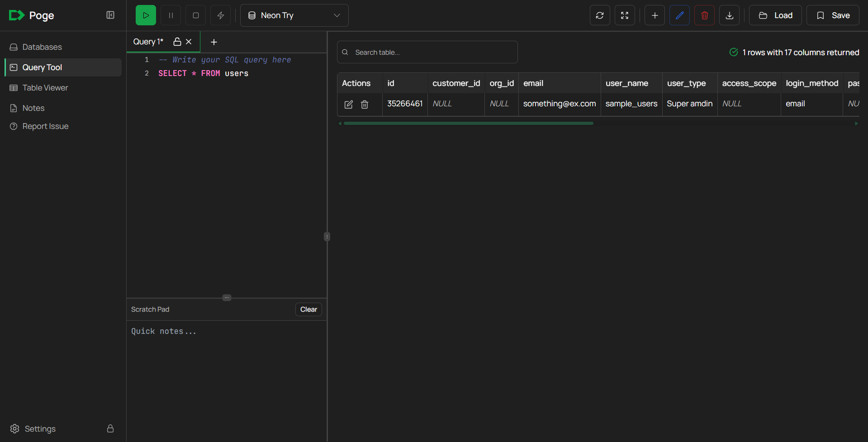Stop query execution with the square icon

click(x=195, y=15)
